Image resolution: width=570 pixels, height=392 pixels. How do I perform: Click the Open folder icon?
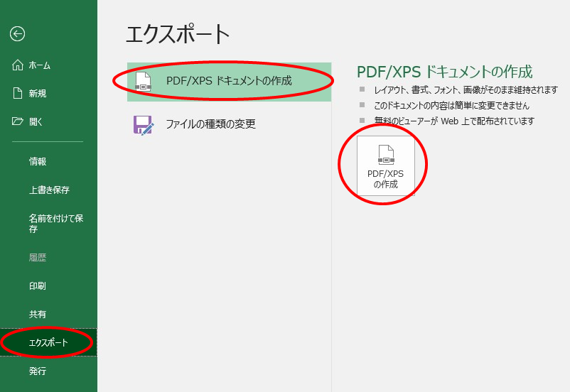17,121
